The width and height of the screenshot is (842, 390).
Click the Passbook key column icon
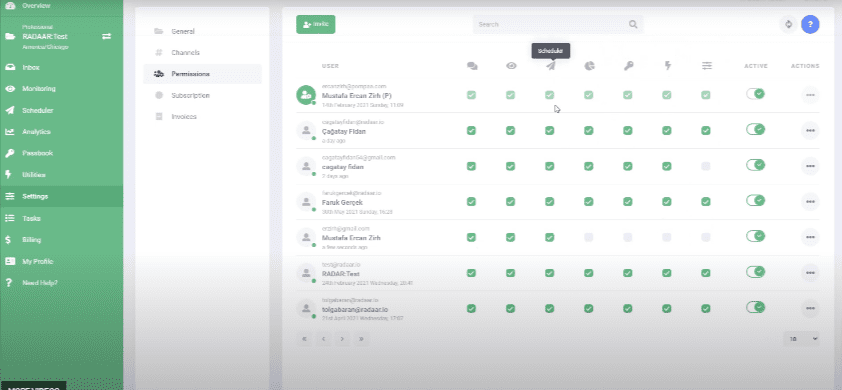tap(628, 66)
